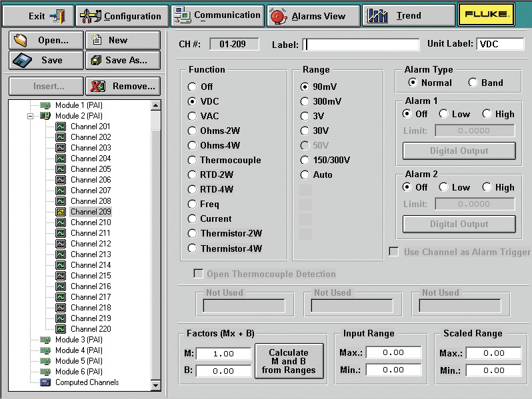Image resolution: width=532 pixels, height=399 pixels.
Task: Click the Open... button
Action: pos(46,41)
